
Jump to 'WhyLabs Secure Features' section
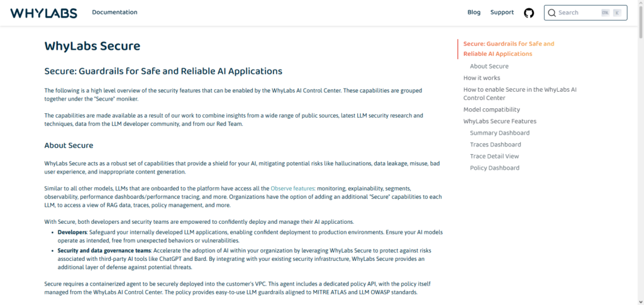click(x=500, y=121)
